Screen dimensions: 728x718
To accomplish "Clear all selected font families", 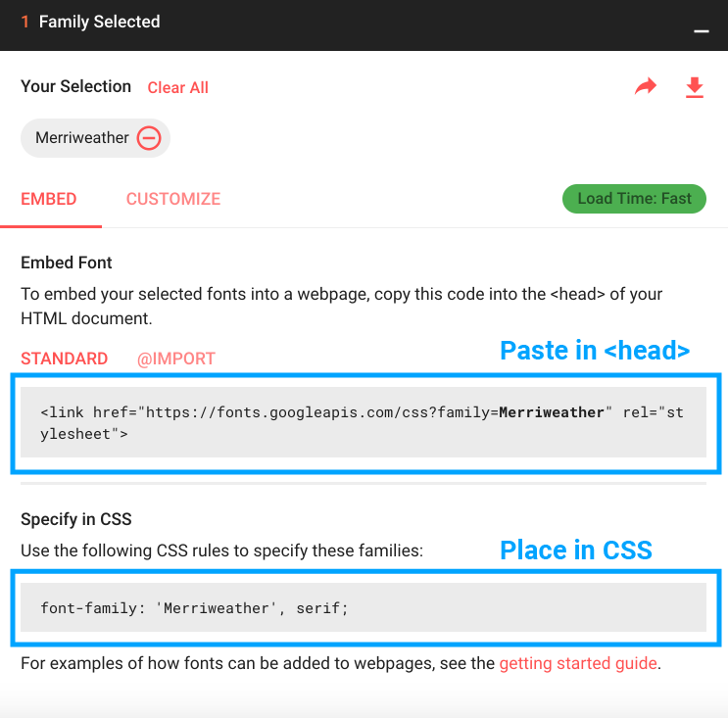I will point(177,88).
